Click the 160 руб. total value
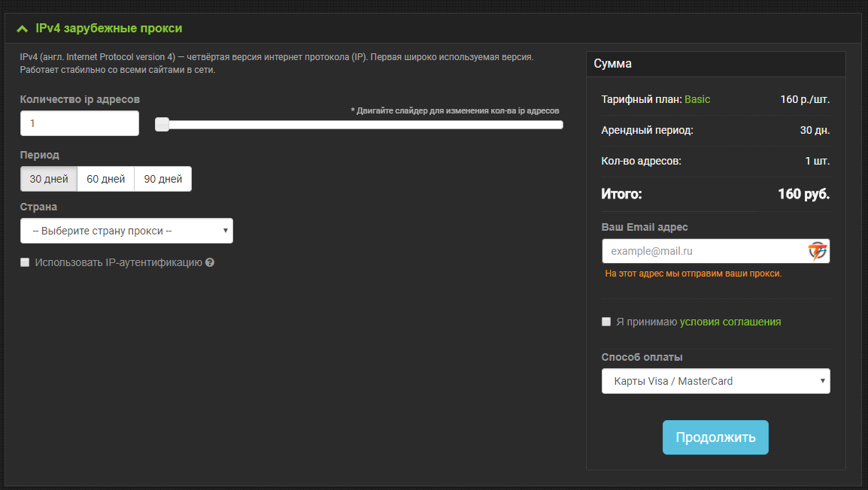868x490 pixels. (804, 194)
